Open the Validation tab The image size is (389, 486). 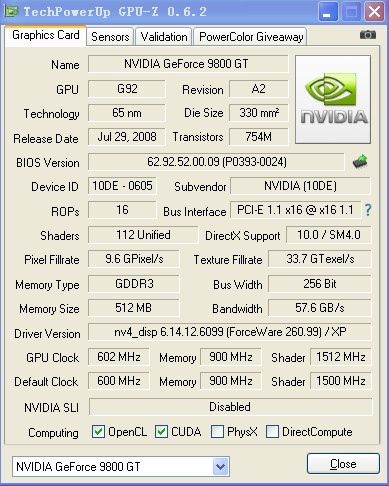pyautogui.click(x=164, y=37)
